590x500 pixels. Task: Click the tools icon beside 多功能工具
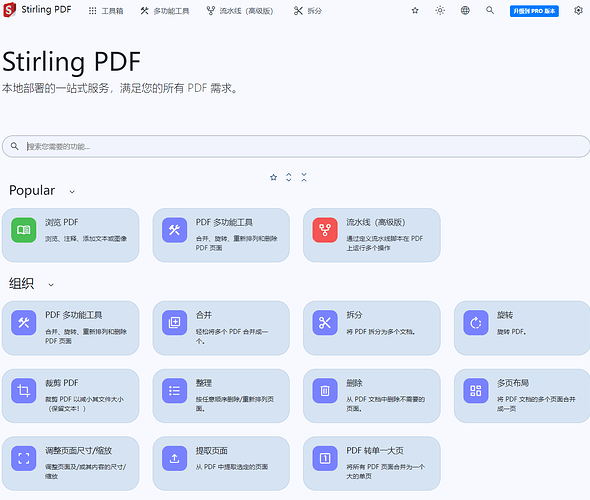pyautogui.click(x=144, y=11)
